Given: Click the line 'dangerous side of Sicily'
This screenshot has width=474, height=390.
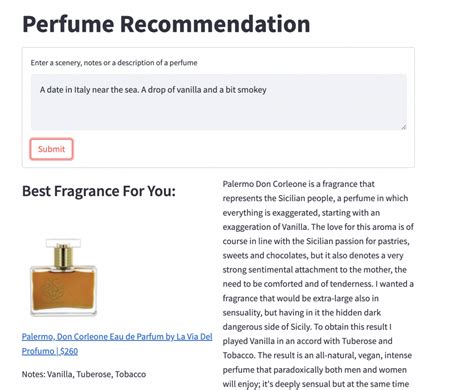Looking at the screenshot, I should tap(307, 327).
